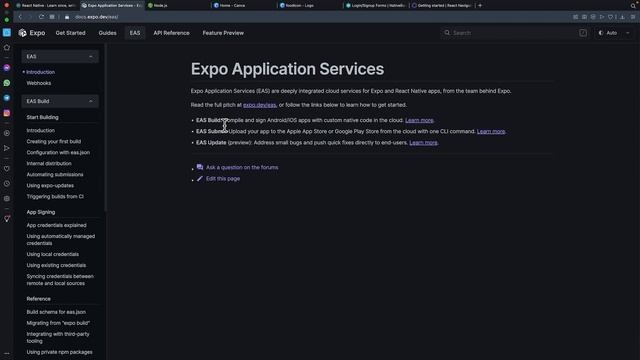Click the heart bookmark icon in address bar
This screenshot has width=640, height=360.
610,17
